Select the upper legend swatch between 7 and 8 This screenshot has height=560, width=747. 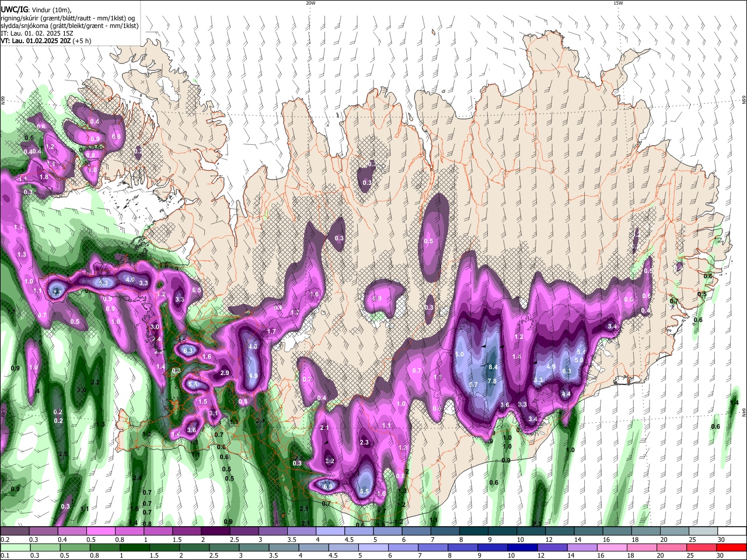[x=445, y=531]
